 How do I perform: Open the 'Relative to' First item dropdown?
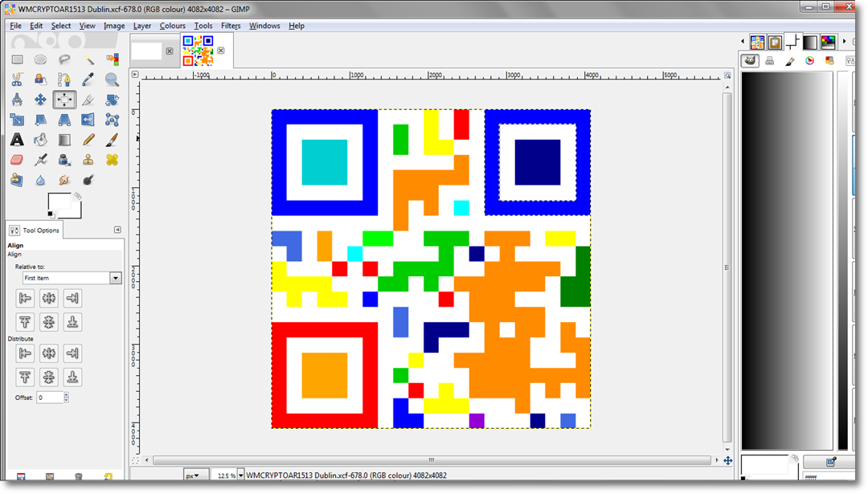click(x=72, y=278)
